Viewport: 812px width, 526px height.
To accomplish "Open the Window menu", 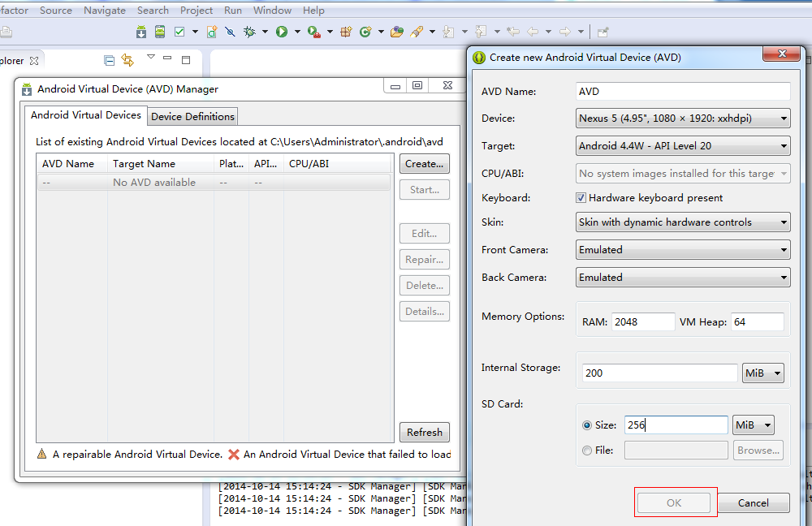I will tap(272, 11).
